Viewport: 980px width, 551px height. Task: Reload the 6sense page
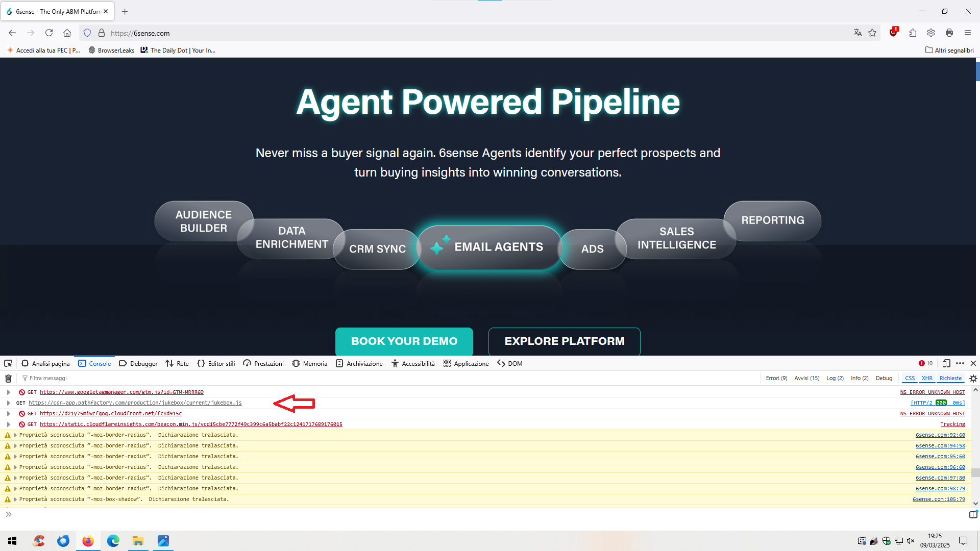[49, 33]
